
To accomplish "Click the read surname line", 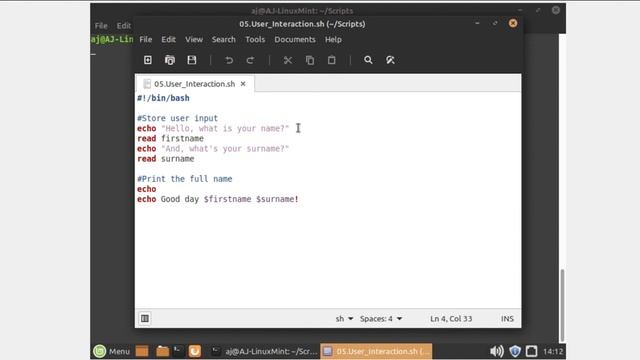I will 166,159.
